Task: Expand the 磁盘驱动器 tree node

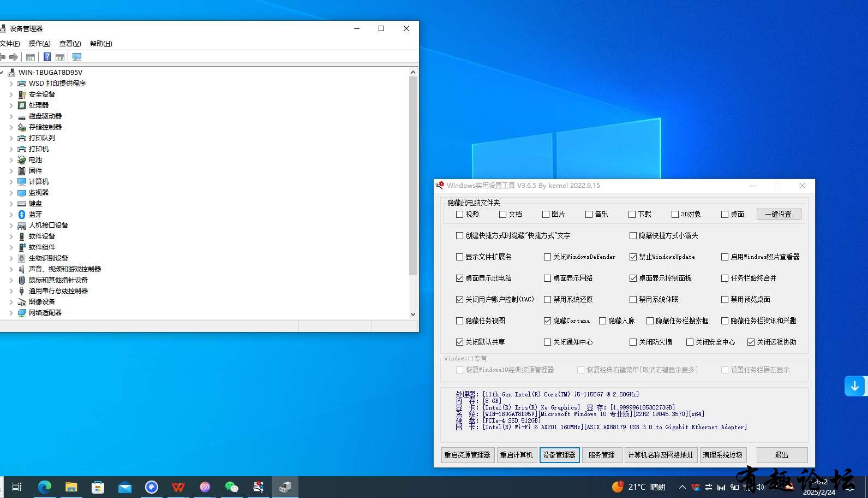Action: [x=11, y=116]
